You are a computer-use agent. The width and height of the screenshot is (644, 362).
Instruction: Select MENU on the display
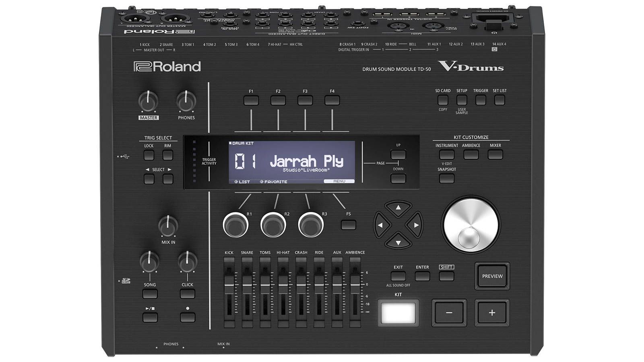pos(339,181)
